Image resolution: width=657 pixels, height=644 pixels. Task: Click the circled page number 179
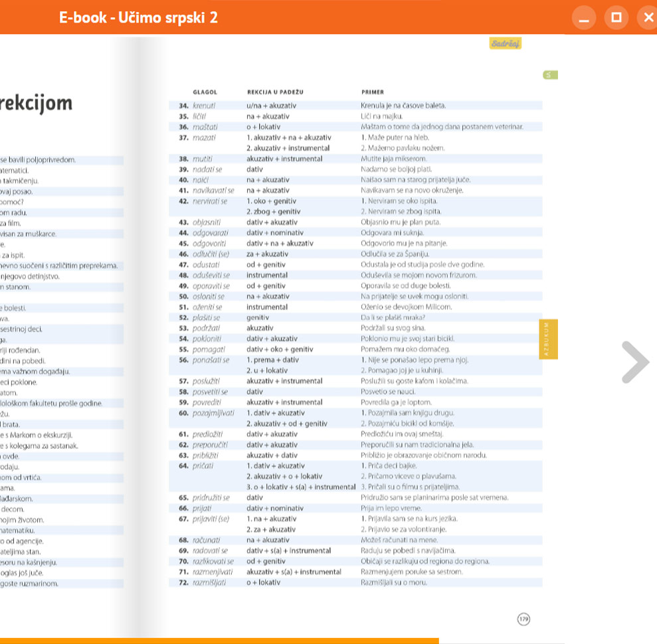pyautogui.click(x=523, y=619)
